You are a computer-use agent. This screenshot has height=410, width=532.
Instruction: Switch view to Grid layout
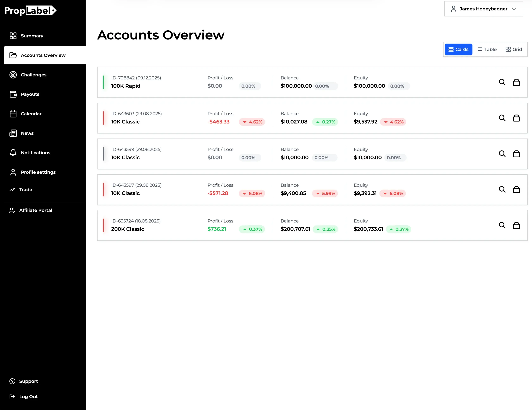coord(514,49)
